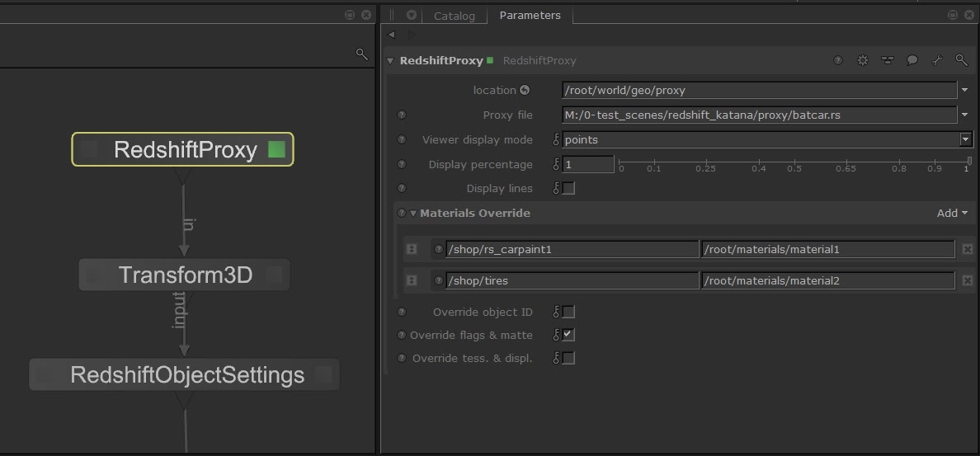This screenshot has height=456, width=980.
Task: Click reorder handle of tires row
Action: 412,280
